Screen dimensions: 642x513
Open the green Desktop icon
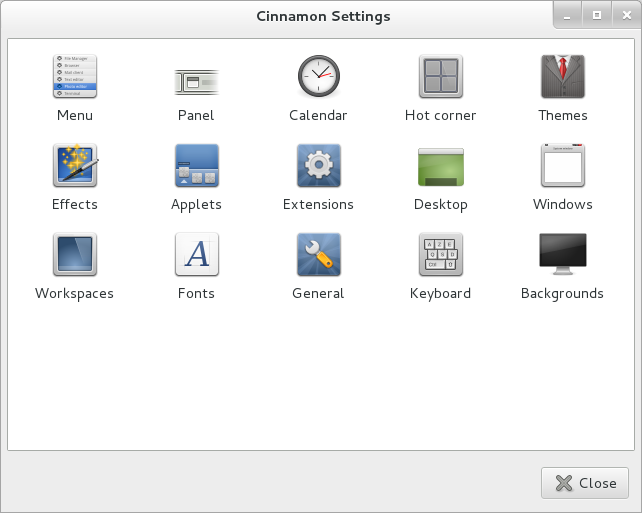click(441, 167)
